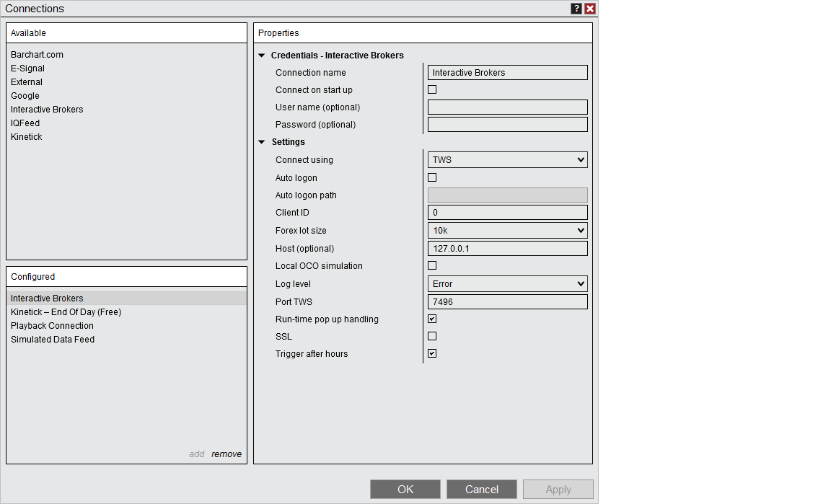Toggle the SSL checkbox
The width and height of the screenshot is (831, 504).
433,336
